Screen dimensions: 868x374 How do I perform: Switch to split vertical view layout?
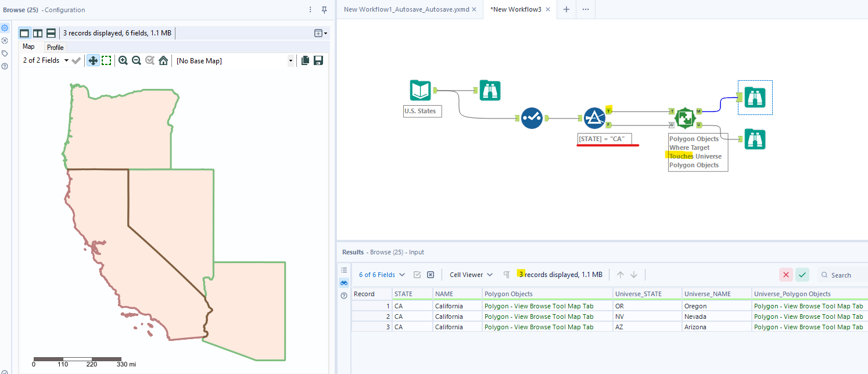coord(38,33)
